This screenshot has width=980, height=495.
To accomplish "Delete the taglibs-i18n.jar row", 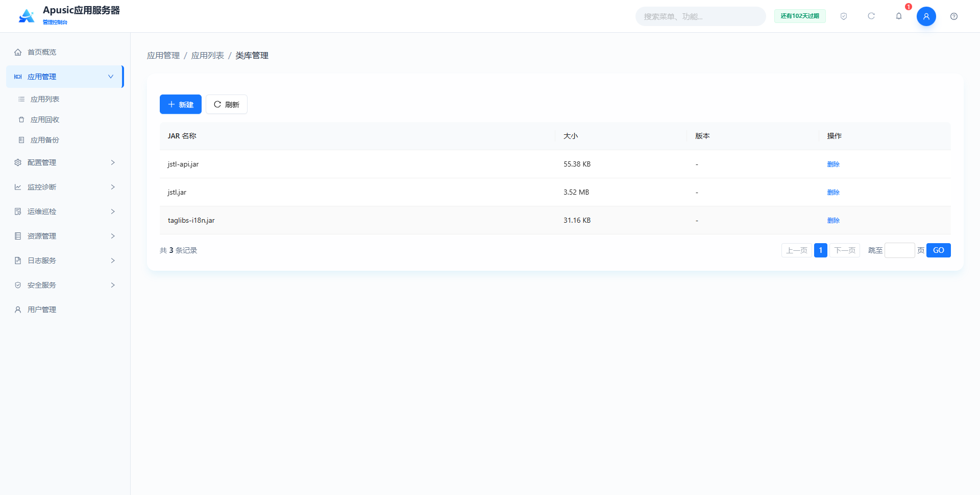I will (x=834, y=220).
